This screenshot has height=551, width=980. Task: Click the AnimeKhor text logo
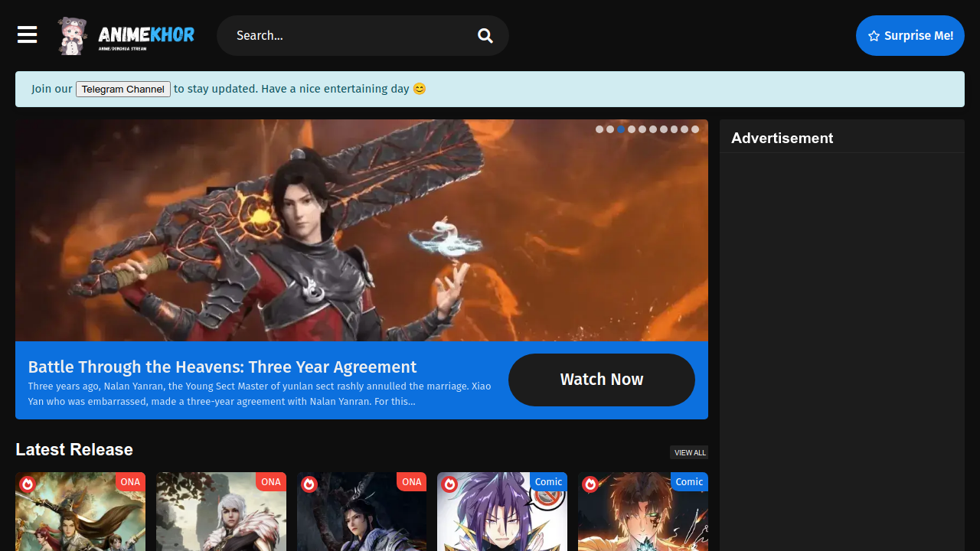[x=146, y=36]
